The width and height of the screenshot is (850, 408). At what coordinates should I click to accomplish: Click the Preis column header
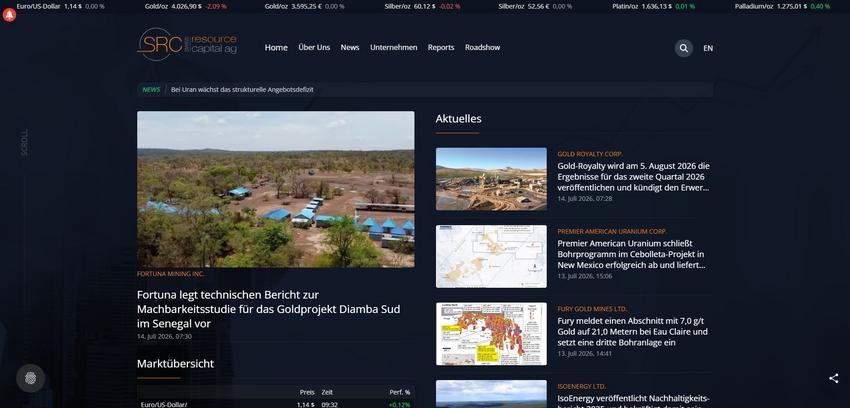pos(307,392)
